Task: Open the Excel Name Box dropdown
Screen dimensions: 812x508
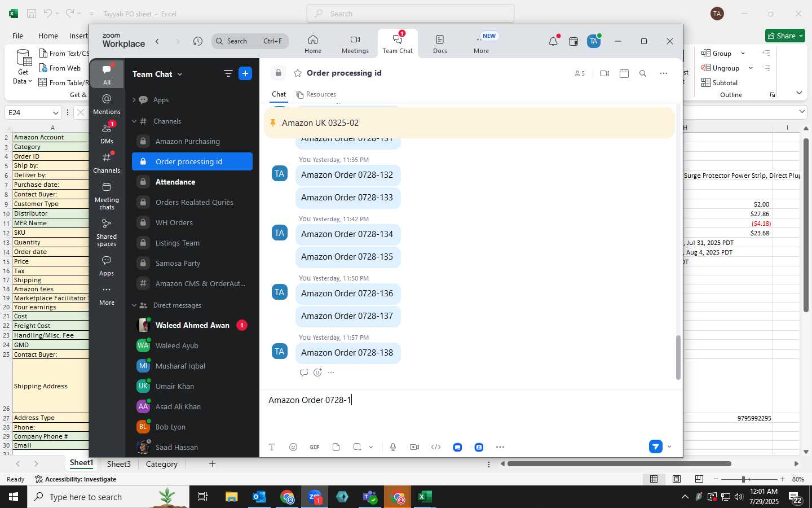Action: [x=55, y=112]
